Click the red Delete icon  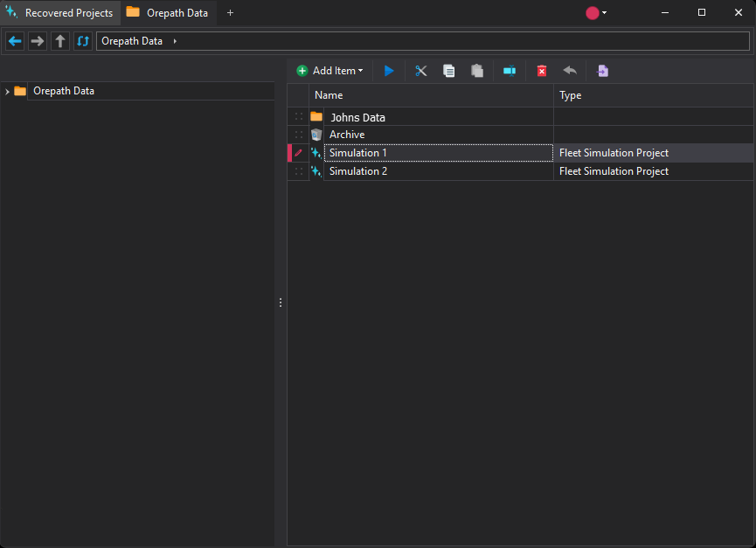pos(542,71)
